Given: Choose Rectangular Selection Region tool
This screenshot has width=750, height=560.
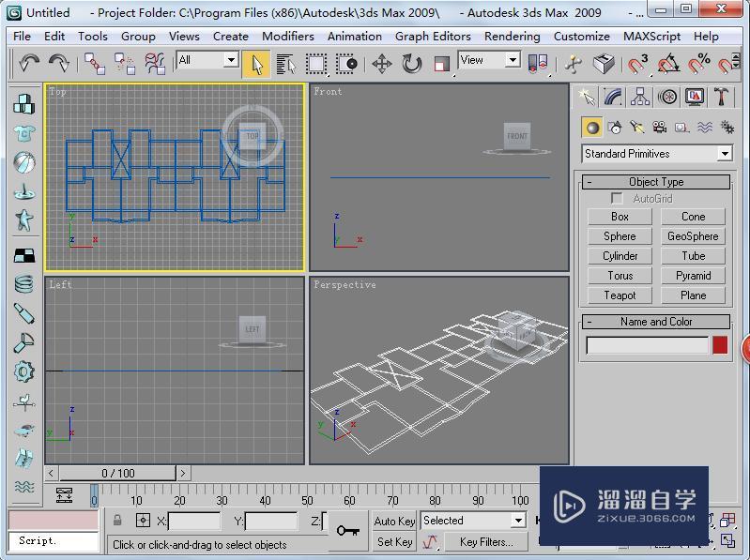Looking at the screenshot, I should [x=316, y=64].
